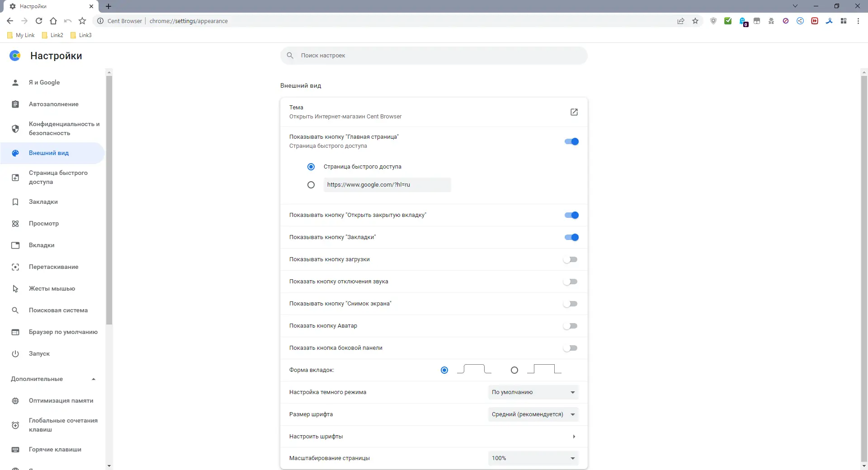Viewport: 868px width, 470px height.
Task: Collapse the "Дополнительные" sidebar section
Action: click(x=94, y=379)
